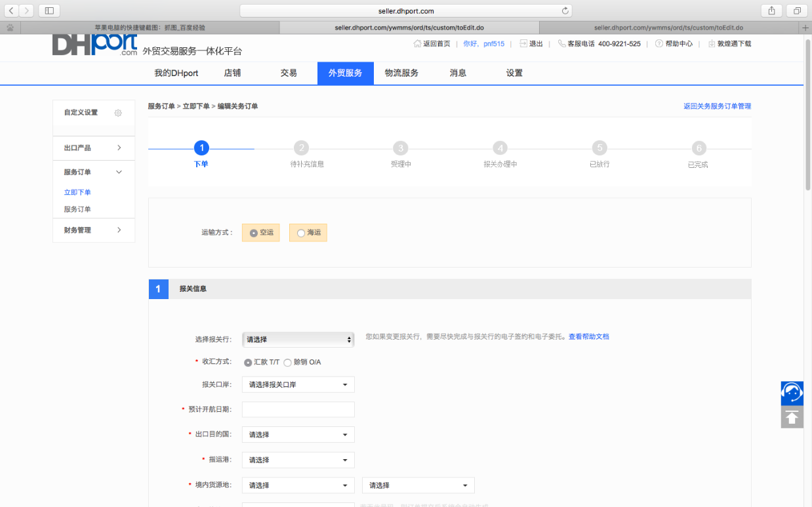This screenshot has height=507, width=812.
Task: Click the 返回首页 home icon
Action: [417, 44]
